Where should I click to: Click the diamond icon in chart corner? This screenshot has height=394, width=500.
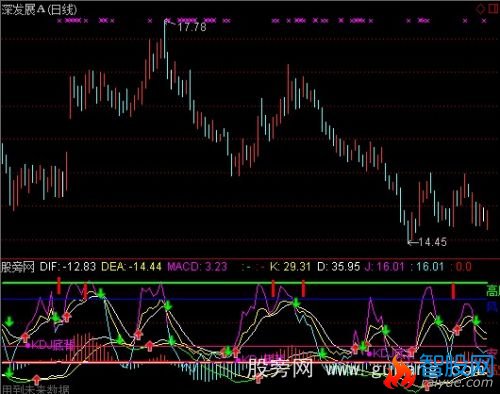point(481,8)
